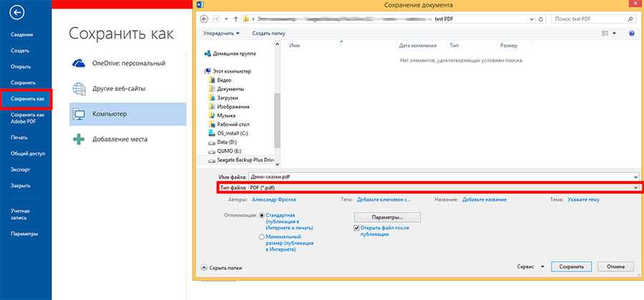Open Параметры in the backstage menu

(x=24, y=234)
